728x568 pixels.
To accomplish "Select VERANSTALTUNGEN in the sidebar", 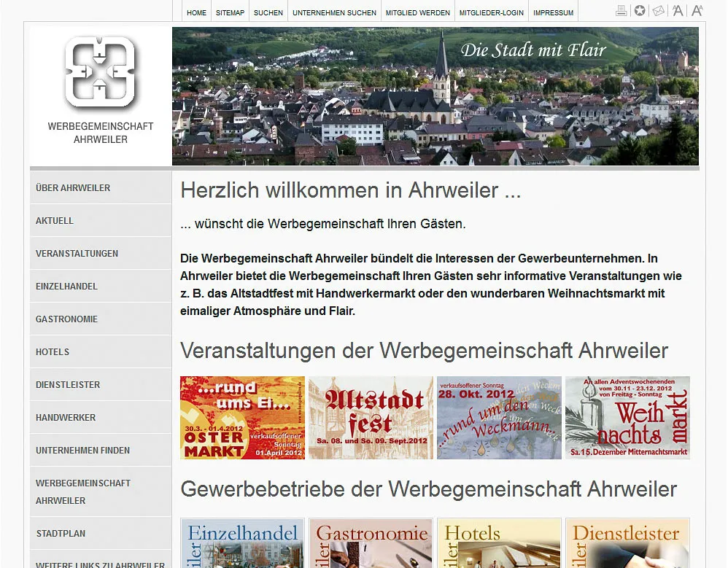I will pos(77,253).
